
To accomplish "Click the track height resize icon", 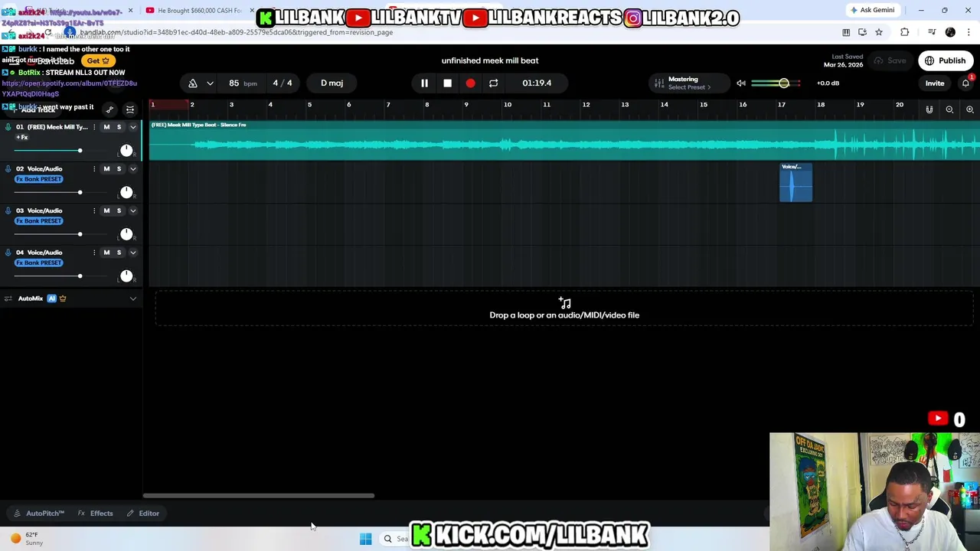I will tap(130, 109).
